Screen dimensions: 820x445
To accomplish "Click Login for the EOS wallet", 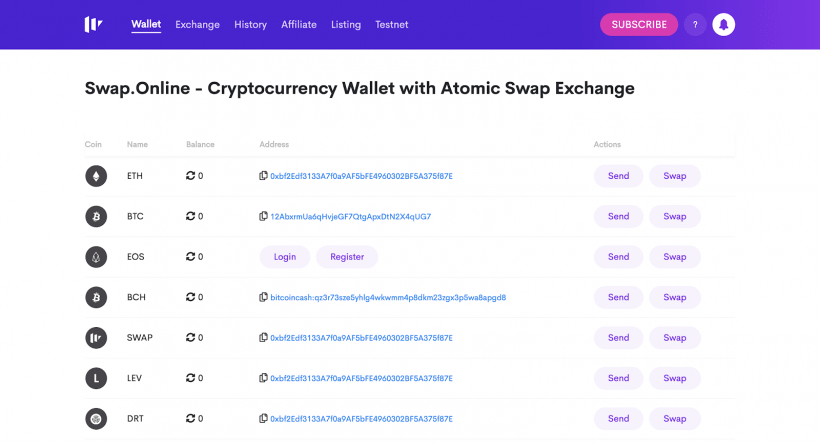I will tap(284, 257).
